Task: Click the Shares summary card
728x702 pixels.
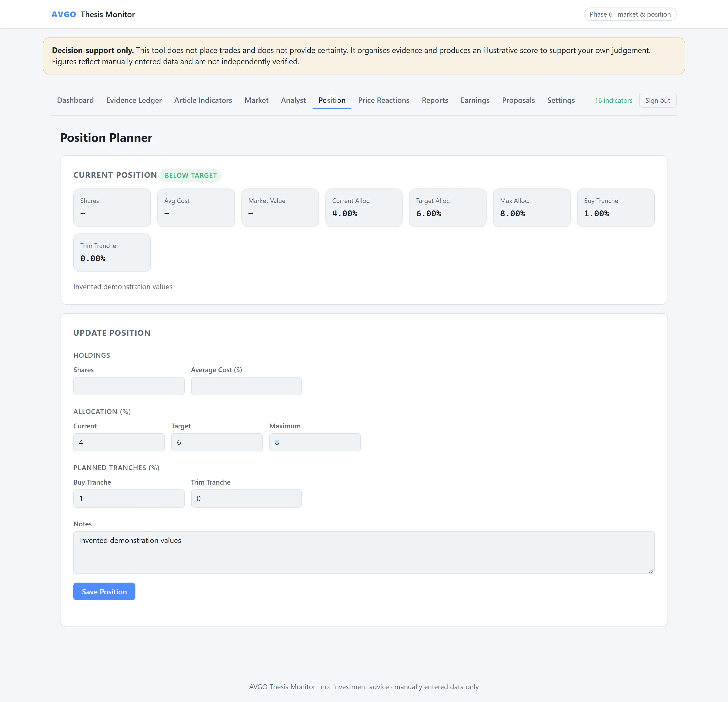Action: 112,208
